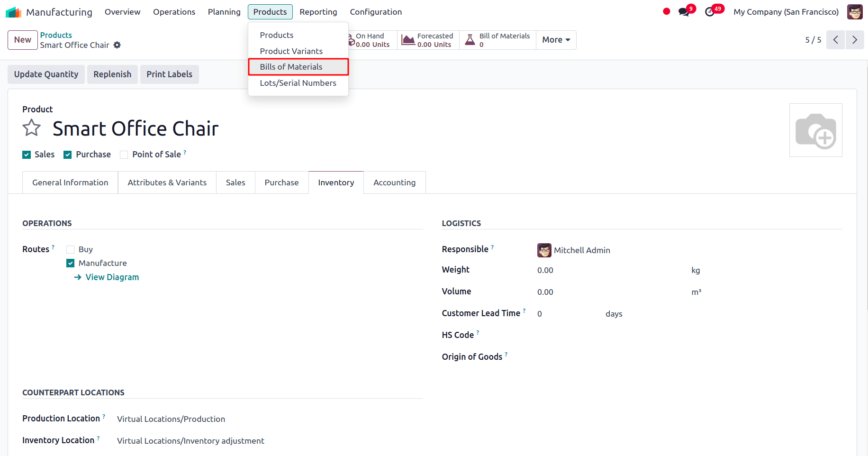The height and width of the screenshot is (456, 868).
Task: Switch to the Accounting tab
Action: (394, 182)
